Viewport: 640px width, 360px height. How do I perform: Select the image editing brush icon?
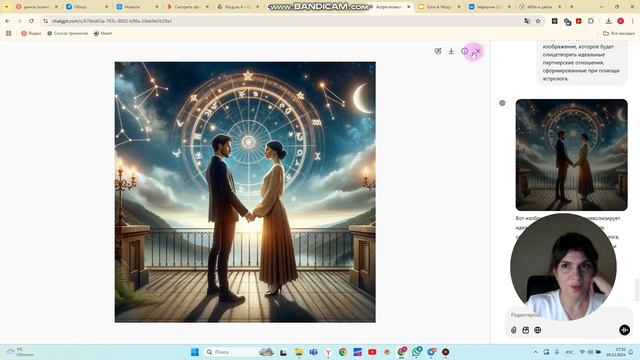point(438,51)
